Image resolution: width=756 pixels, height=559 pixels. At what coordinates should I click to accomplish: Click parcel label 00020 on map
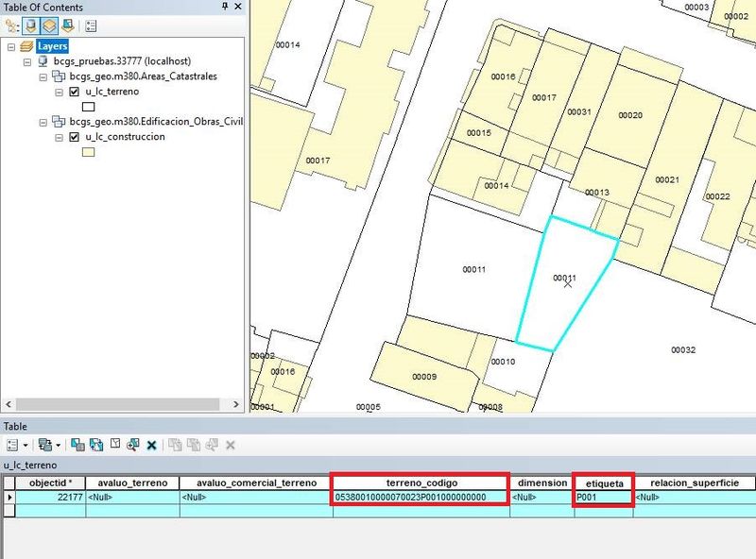(630, 115)
